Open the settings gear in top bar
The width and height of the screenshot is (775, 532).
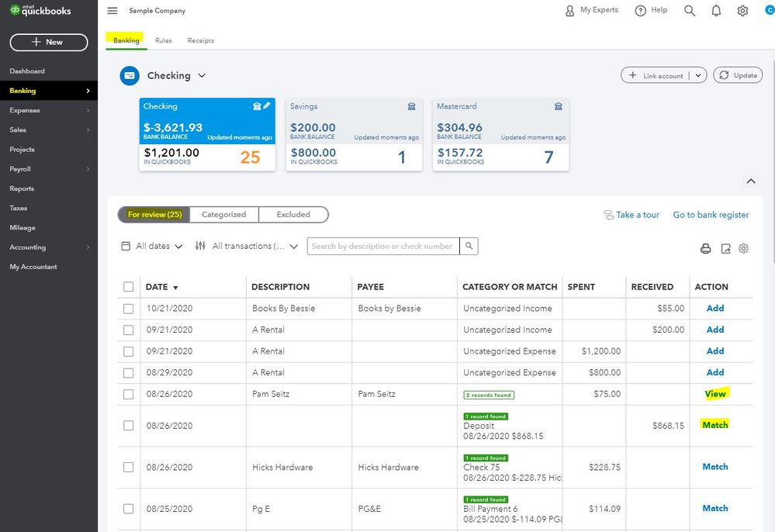[x=742, y=11]
